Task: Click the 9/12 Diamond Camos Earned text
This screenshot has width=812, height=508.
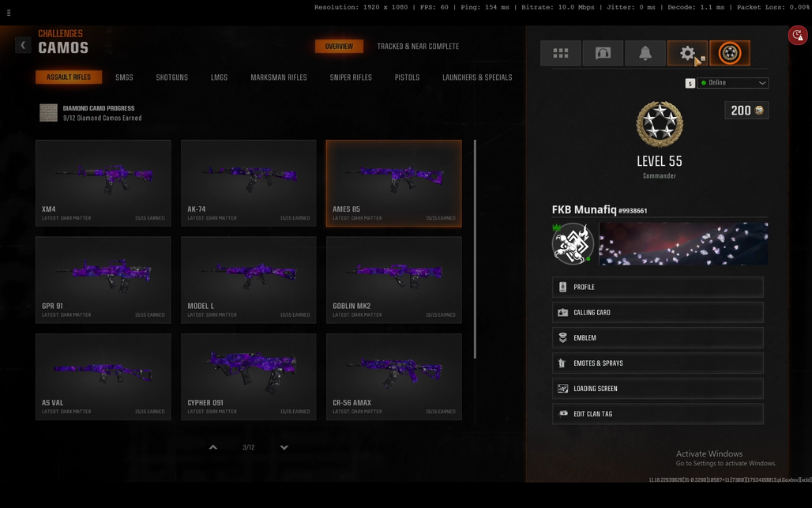Action: (103, 118)
